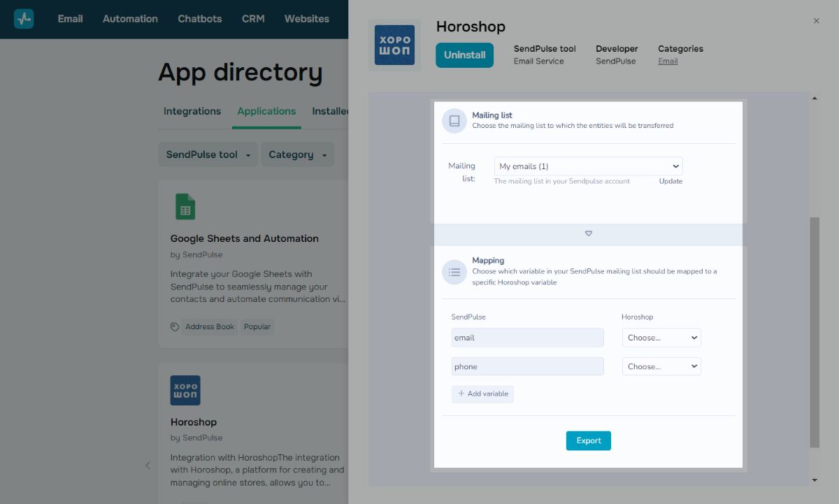Switch to the Installed tab

[x=330, y=111]
